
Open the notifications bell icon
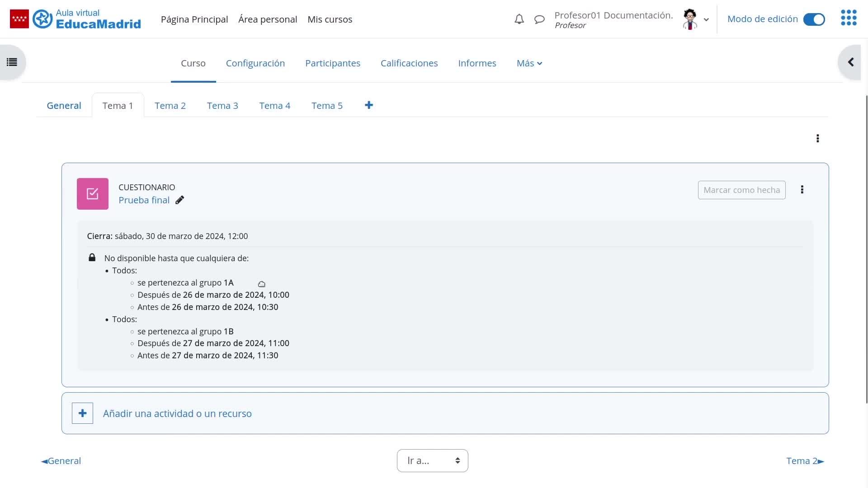point(519,19)
